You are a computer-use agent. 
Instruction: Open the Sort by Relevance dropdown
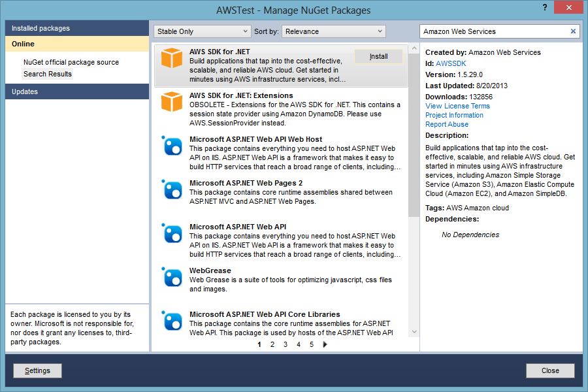click(x=334, y=31)
